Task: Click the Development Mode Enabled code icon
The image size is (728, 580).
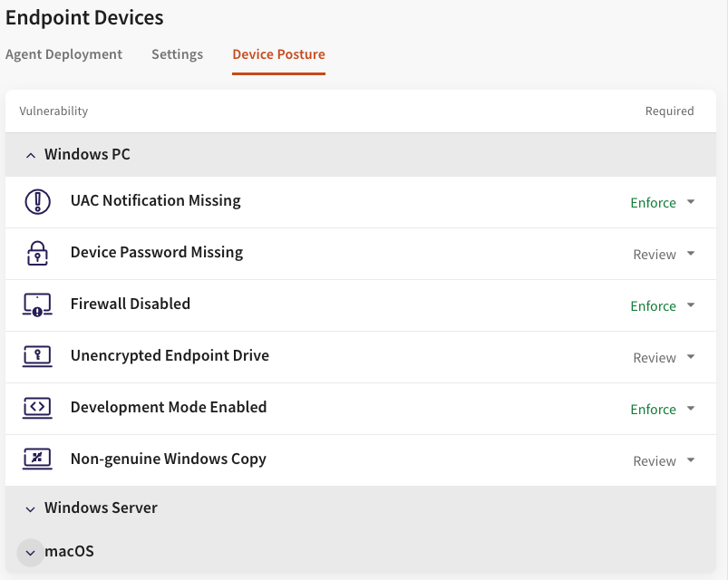Action: point(37,408)
